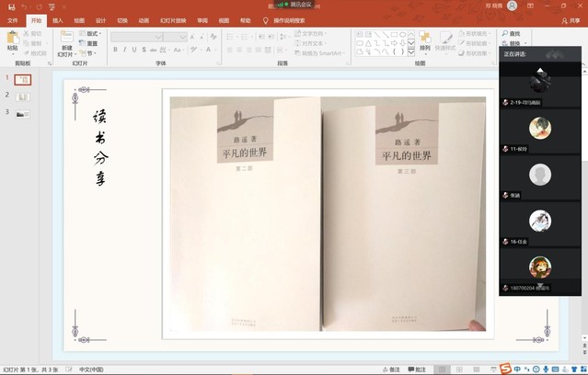588x375 pixels.
Task: Click the 重置 reset slide icon
Action: 89,43
